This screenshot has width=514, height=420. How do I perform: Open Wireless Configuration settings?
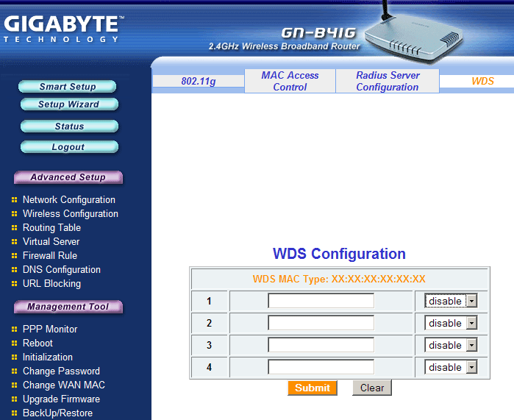coord(70,214)
